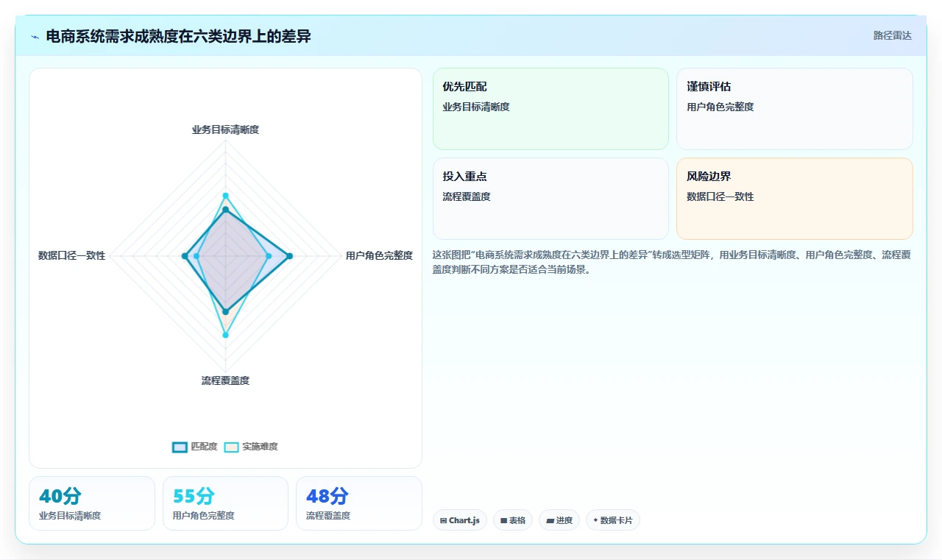Open the 风险边界 card
942x560 pixels.
click(x=795, y=199)
